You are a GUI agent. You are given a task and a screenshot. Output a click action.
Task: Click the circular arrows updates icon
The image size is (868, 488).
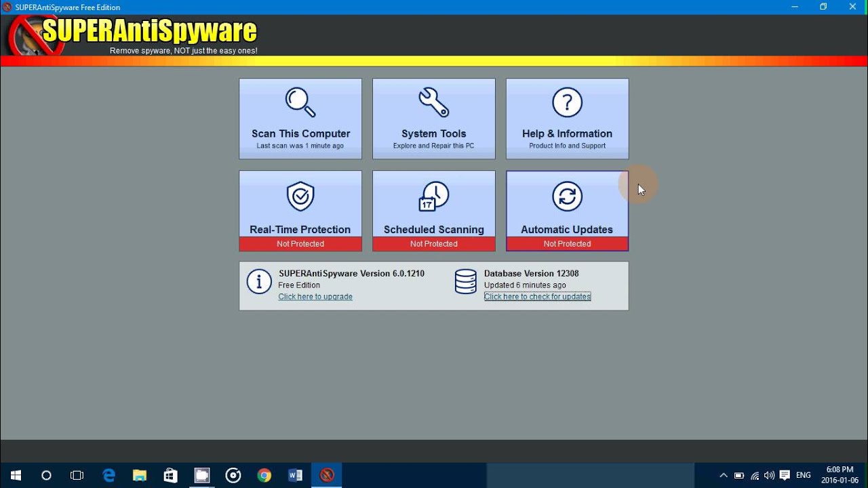568,197
